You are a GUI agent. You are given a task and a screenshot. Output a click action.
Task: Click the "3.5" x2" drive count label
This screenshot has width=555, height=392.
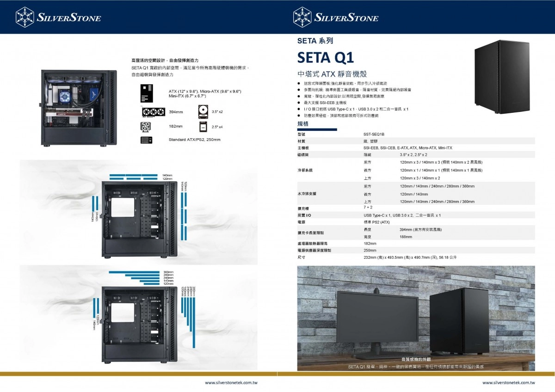(217, 112)
